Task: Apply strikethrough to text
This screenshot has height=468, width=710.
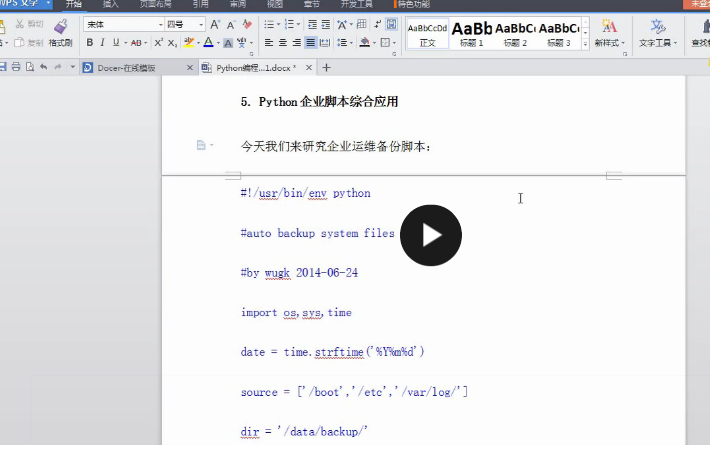Action: click(x=136, y=43)
